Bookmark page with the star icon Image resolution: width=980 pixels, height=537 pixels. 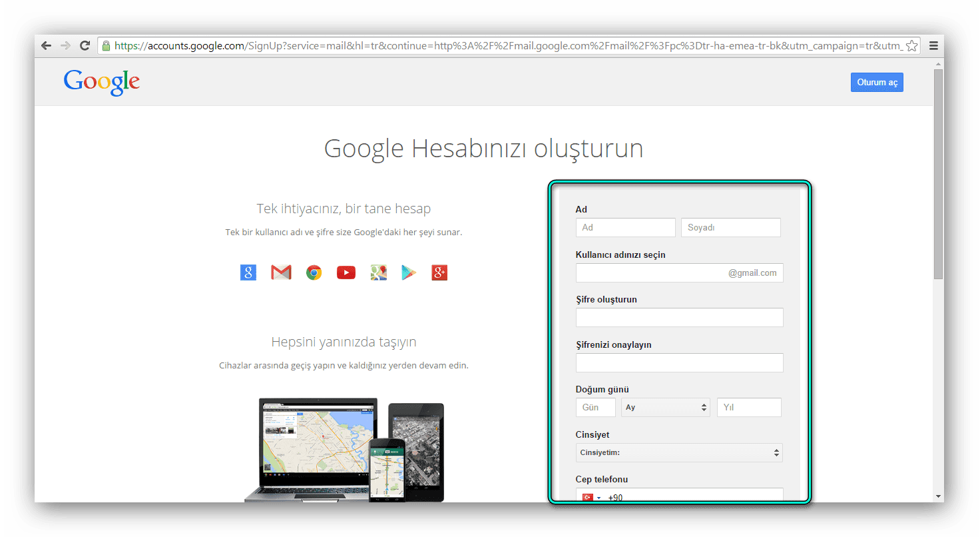coord(912,46)
